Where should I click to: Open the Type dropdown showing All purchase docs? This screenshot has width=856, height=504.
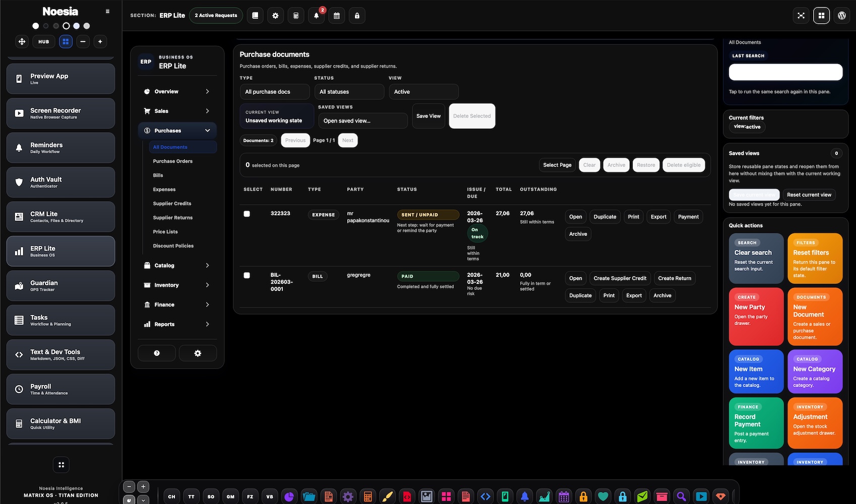(x=275, y=92)
